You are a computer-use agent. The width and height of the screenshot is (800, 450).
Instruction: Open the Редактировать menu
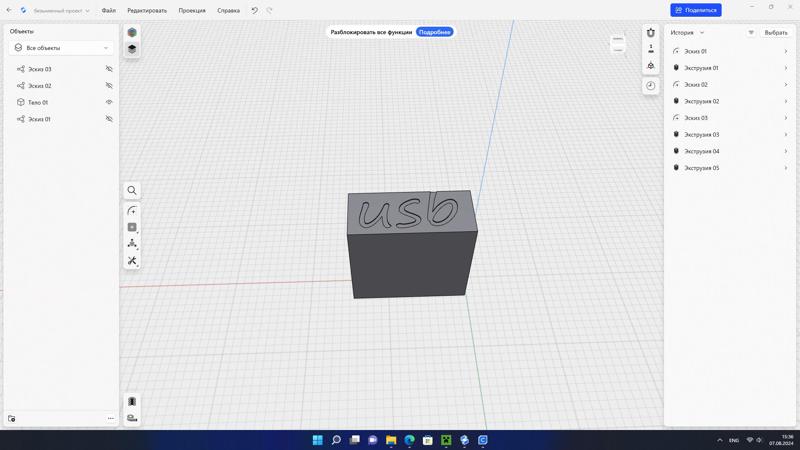147,10
